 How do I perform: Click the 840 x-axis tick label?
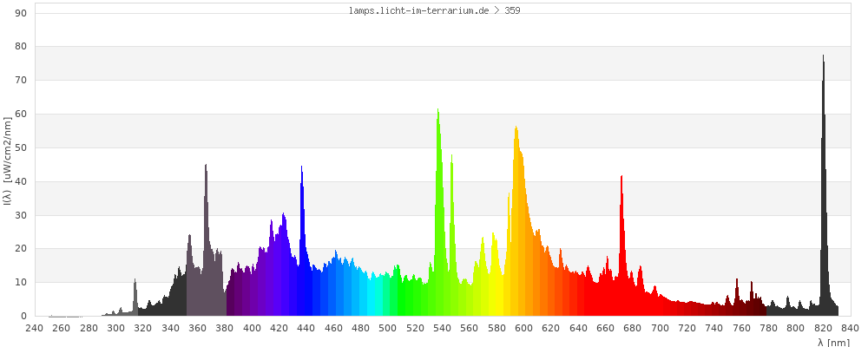click(850, 328)
